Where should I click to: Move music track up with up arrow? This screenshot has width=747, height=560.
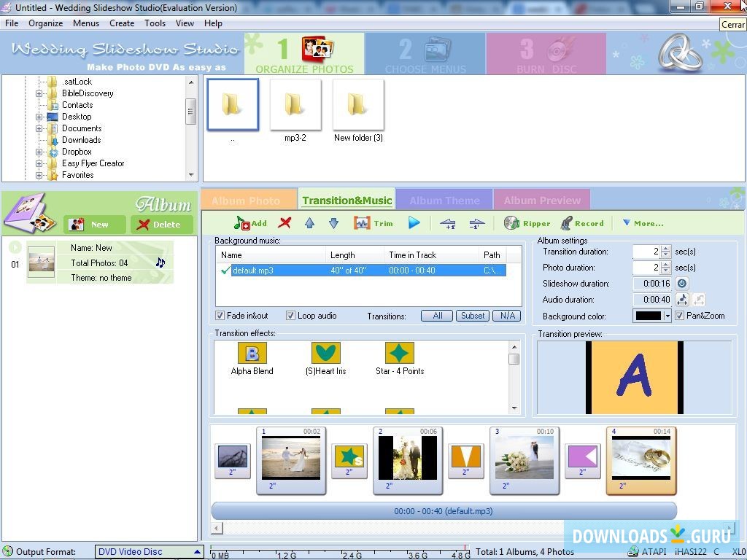[x=309, y=223]
